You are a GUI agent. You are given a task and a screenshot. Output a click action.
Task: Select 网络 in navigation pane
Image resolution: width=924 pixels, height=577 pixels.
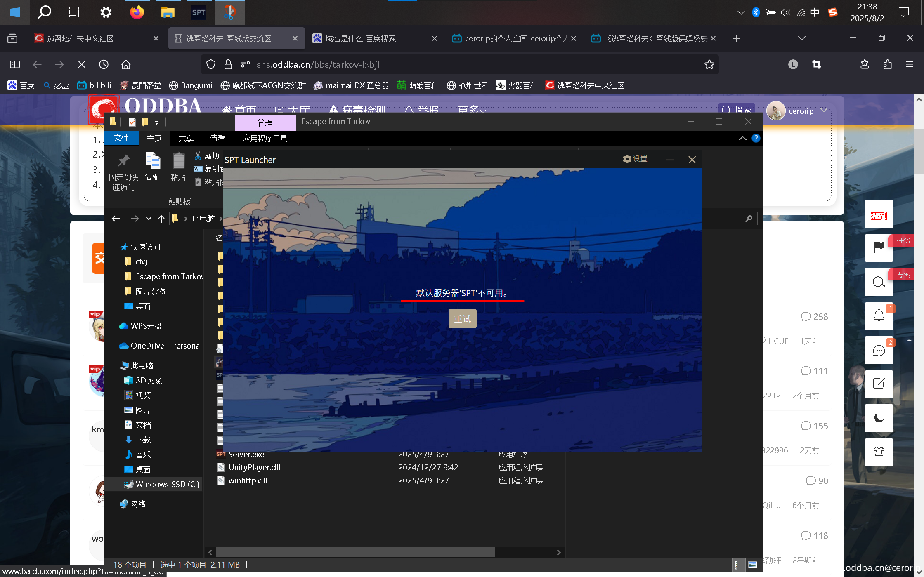coord(132,504)
